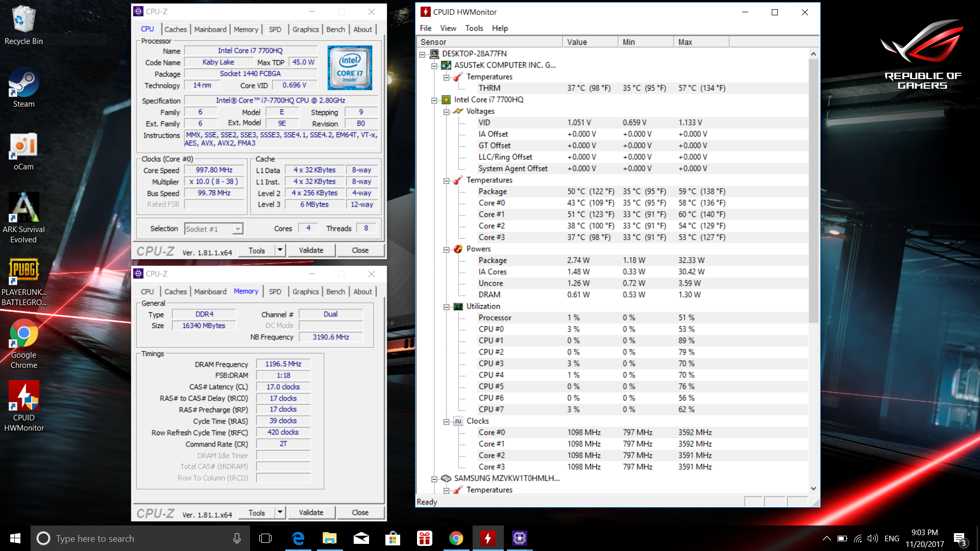
Task: Switch to SPD tab in bottom CPU-Z
Action: pos(275,292)
